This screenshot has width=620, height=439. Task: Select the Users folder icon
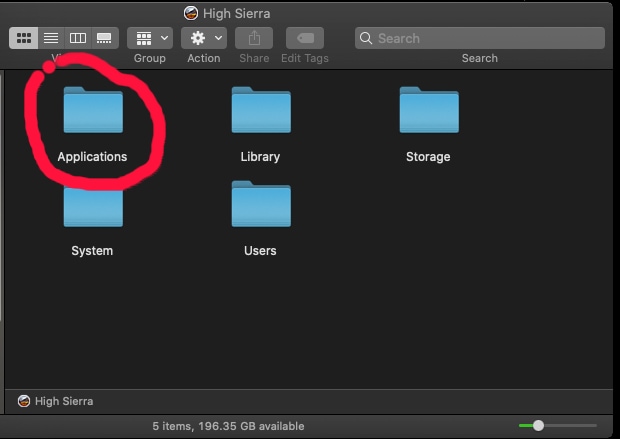[x=261, y=204]
